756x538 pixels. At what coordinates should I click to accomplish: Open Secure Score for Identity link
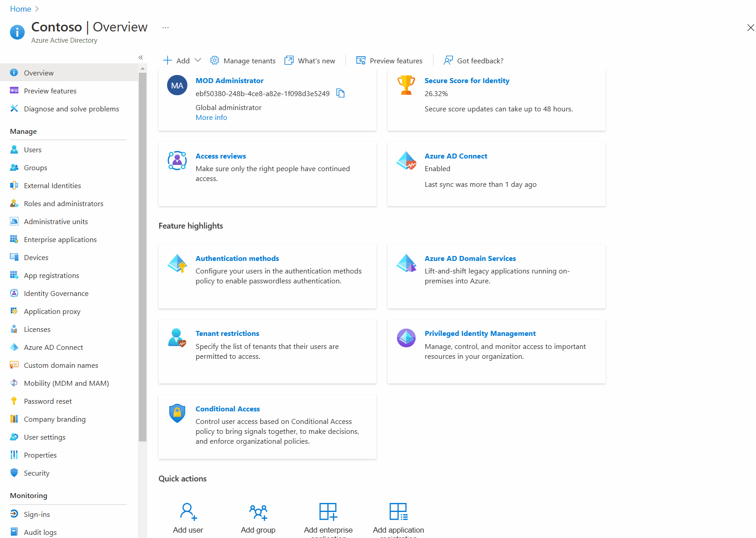(x=467, y=81)
